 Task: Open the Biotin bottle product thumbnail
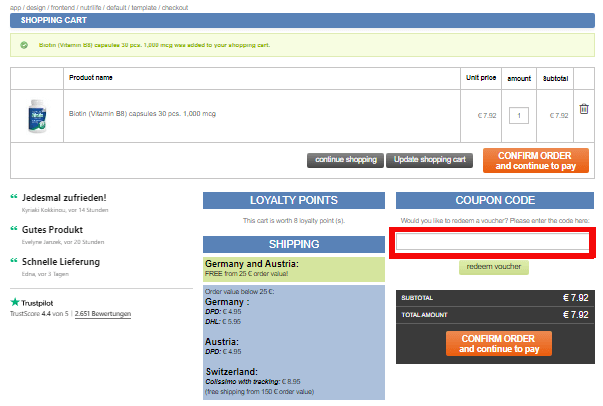tap(36, 115)
